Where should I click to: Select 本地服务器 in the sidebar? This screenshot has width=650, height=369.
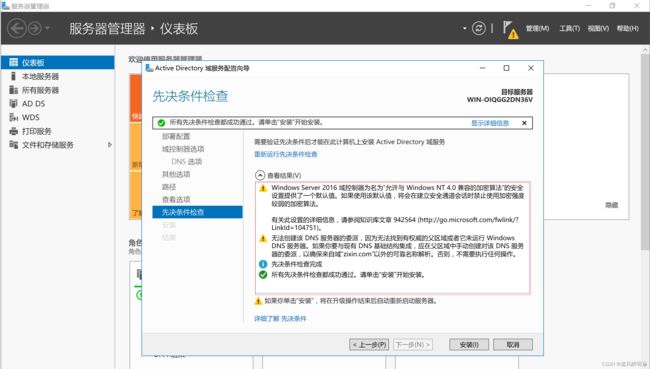pyautogui.click(x=58, y=76)
